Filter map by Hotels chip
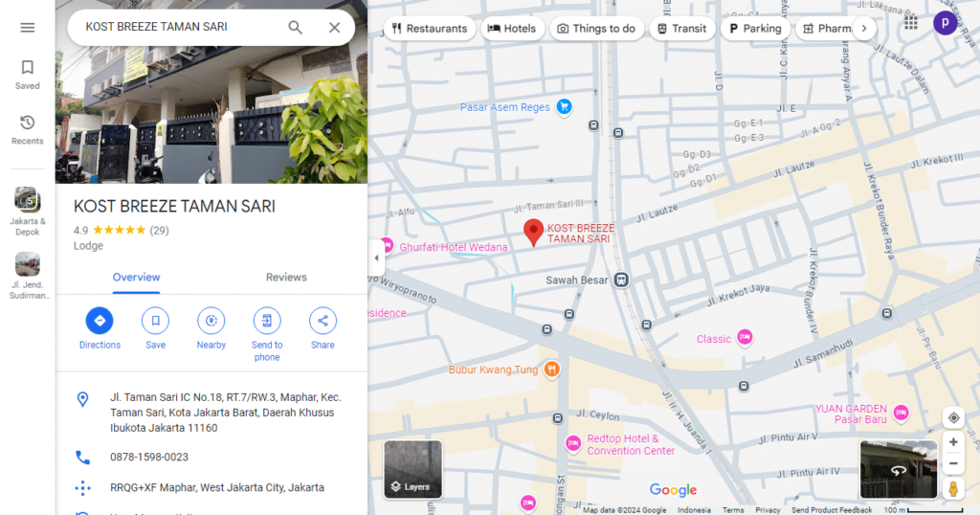Viewport: 980px width, 515px height. coord(512,29)
